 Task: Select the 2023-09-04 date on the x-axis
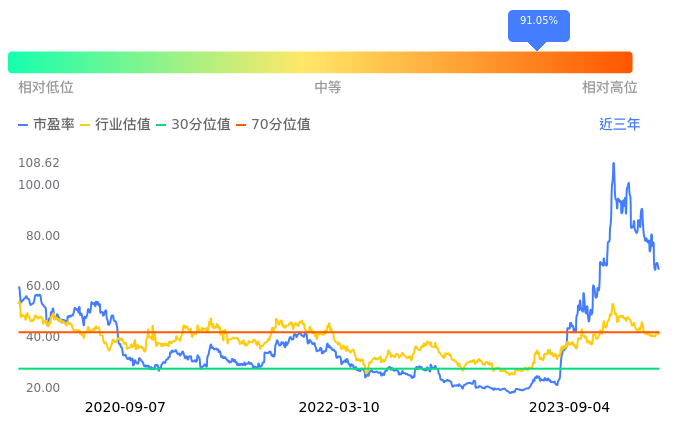pyautogui.click(x=568, y=408)
